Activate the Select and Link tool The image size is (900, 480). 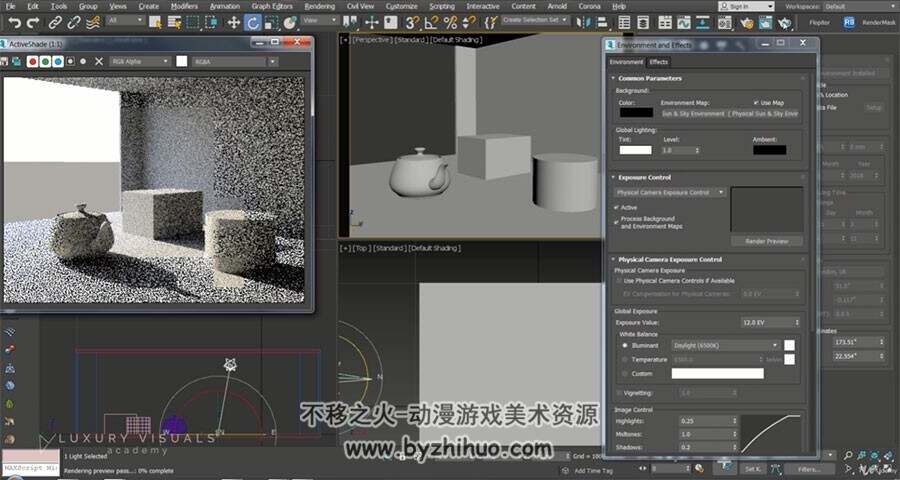(x=55, y=22)
